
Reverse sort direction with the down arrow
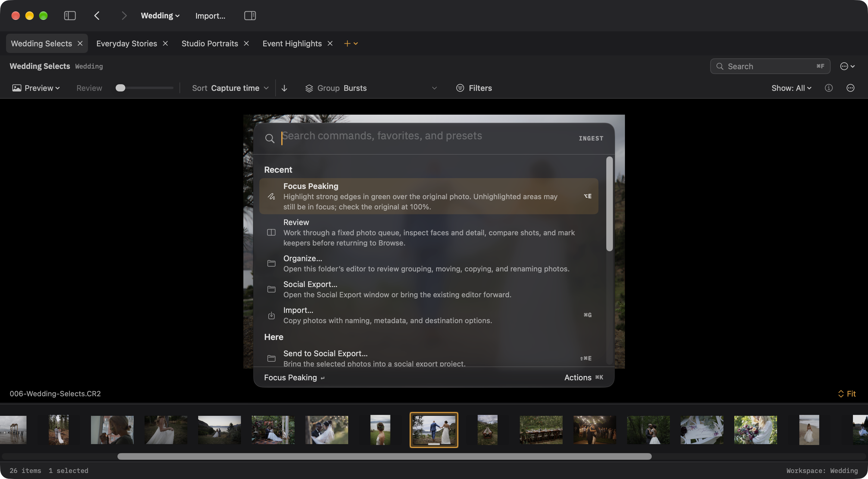pyautogui.click(x=284, y=88)
